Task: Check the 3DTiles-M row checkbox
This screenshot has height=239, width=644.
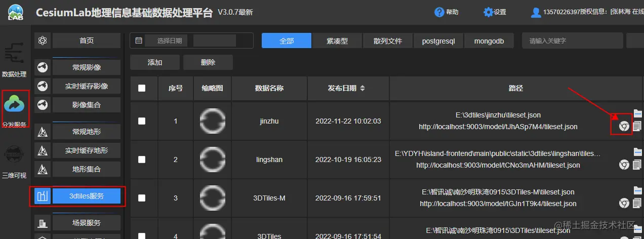Action: pyautogui.click(x=142, y=198)
